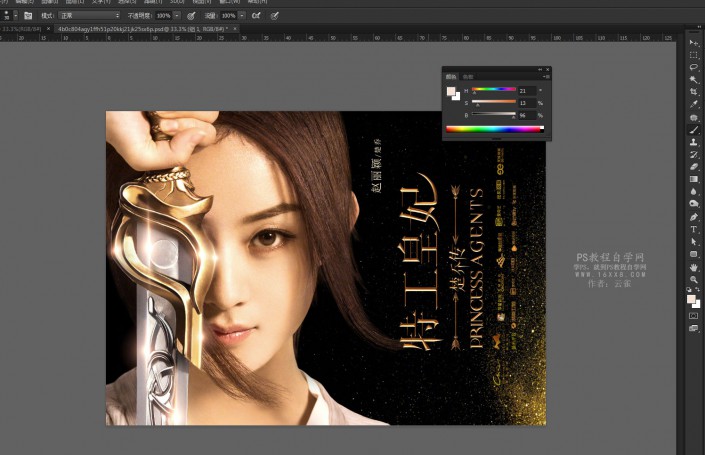
Task: Select the Move tool
Action: [694, 43]
